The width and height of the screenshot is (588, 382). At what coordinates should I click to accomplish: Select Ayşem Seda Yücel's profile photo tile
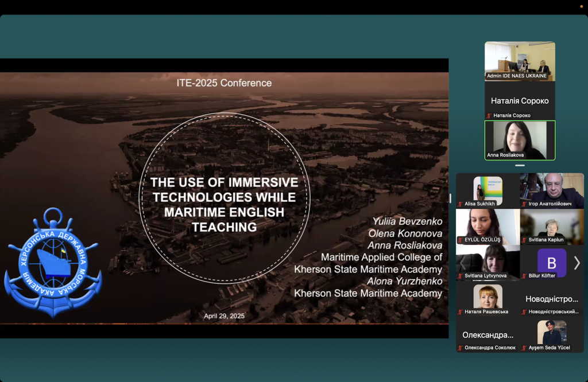click(x=552, y=334)
